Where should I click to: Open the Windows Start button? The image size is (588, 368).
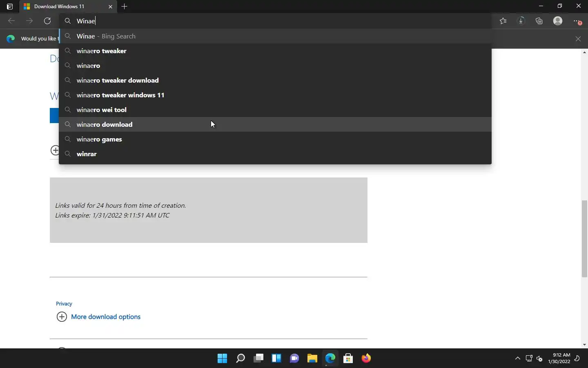click(x=223, y=358)
